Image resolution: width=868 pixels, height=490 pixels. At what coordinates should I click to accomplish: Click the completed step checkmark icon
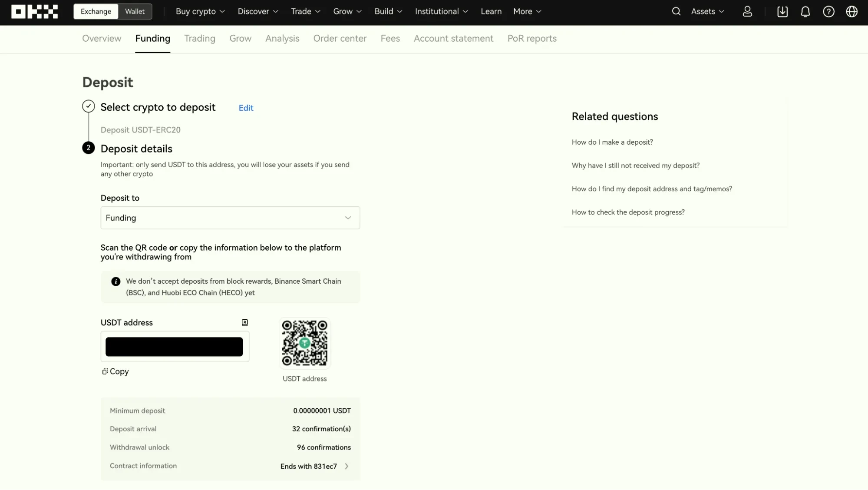(x=89, y=106)
